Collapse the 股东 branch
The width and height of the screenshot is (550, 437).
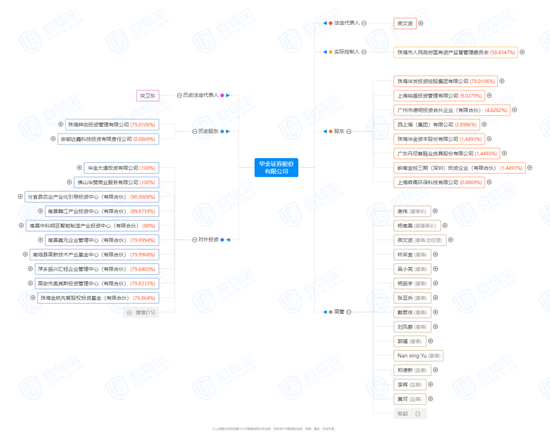click(349, 131)
